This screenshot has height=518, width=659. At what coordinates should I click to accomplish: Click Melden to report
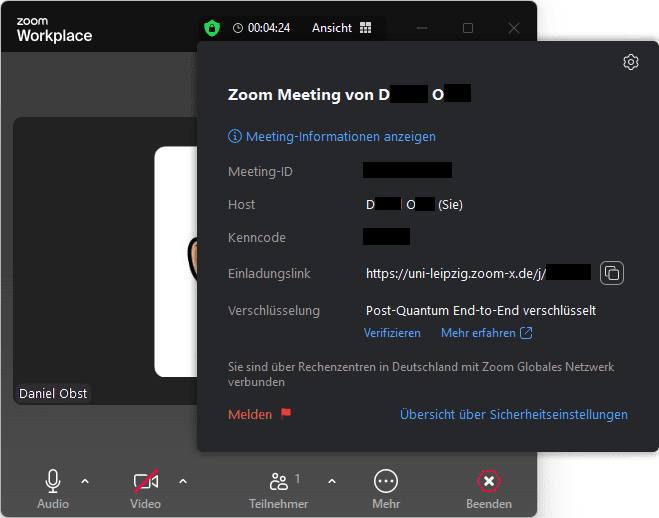coord(250,414)
